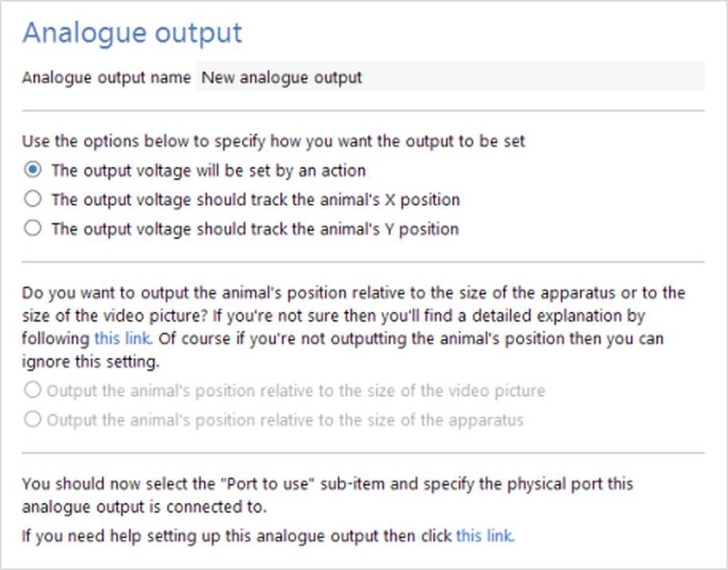
Task: Click the 'New analogue output' text in name box
Action: pos(282,77)
